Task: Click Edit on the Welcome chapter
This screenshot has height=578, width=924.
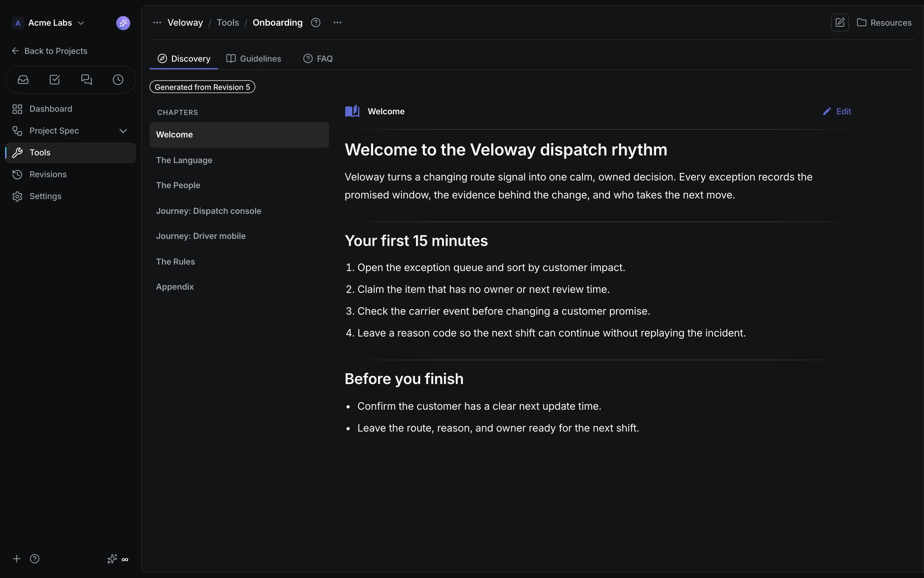Action: pos(837,111)
